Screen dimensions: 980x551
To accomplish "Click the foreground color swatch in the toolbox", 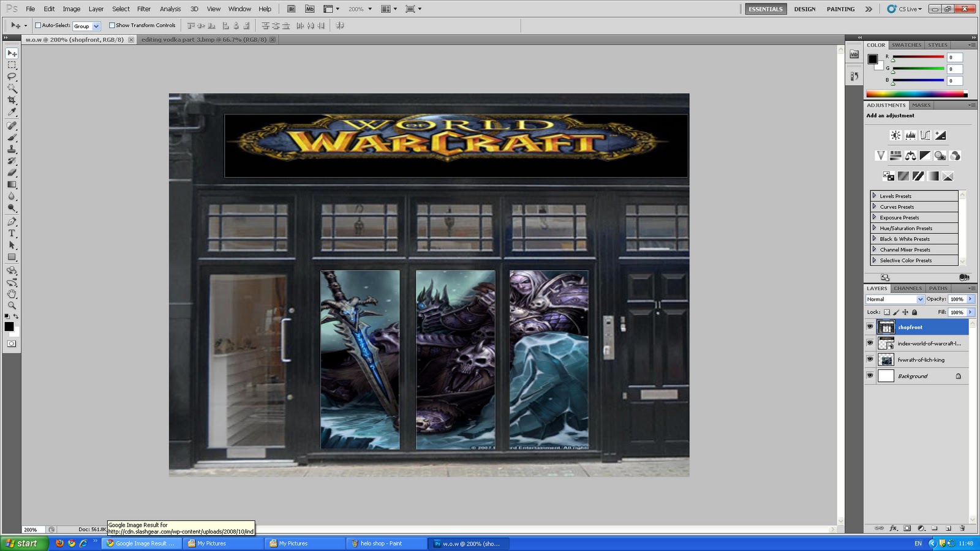I will pos(9,326).
